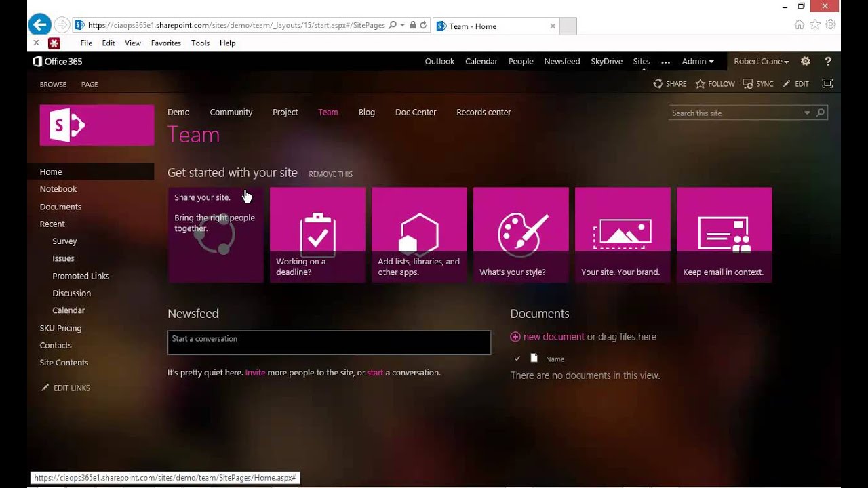Expand the search scope dropdown arrow
Screen dimensions: 868x488
pos(807,113)
